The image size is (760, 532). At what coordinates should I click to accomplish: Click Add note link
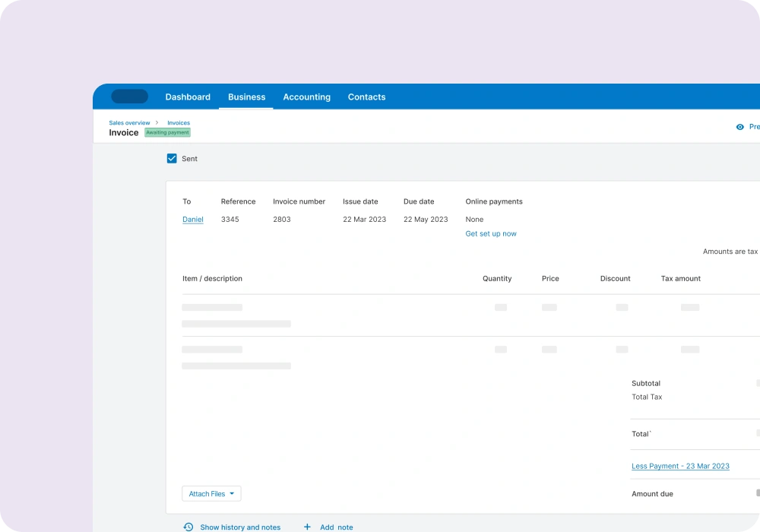pos(337,527)
